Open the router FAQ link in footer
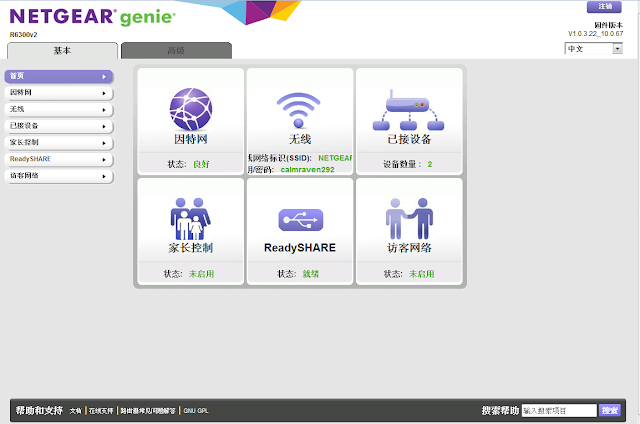Image resolution: width=640 pixels, height=424 pixels. (148, 411)
